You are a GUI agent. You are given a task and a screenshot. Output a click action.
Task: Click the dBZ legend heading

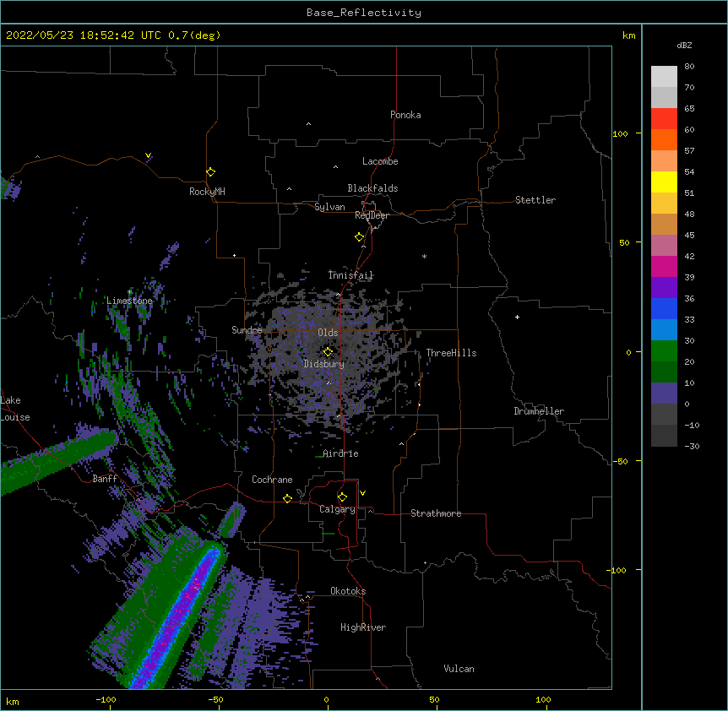click(x=684, y=46)
